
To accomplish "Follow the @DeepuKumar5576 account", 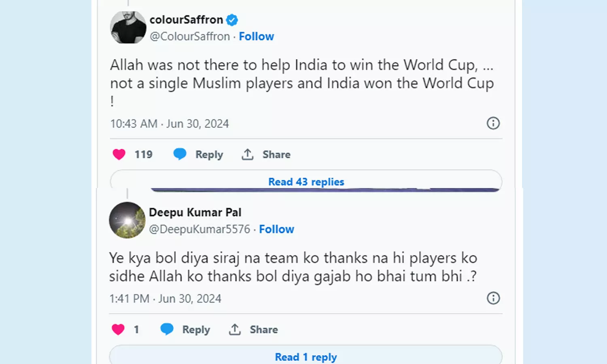I will (x=276, y=229).
